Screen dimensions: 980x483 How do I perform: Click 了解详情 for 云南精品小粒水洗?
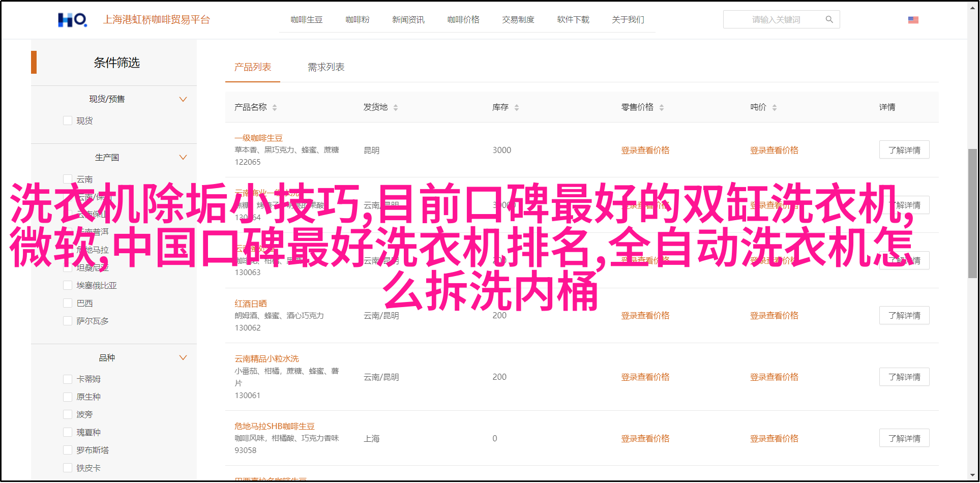pyautogui.click(x=904, y=377)
